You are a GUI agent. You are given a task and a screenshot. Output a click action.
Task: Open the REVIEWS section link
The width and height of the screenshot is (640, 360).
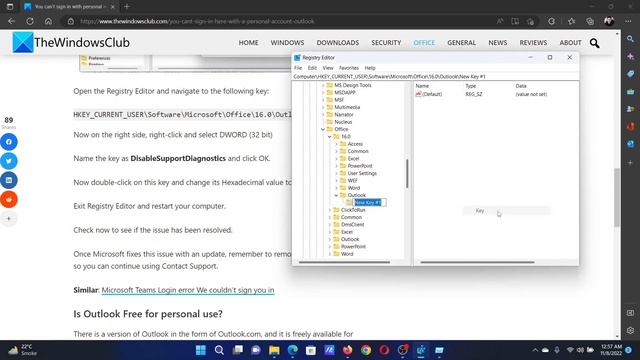533,42
